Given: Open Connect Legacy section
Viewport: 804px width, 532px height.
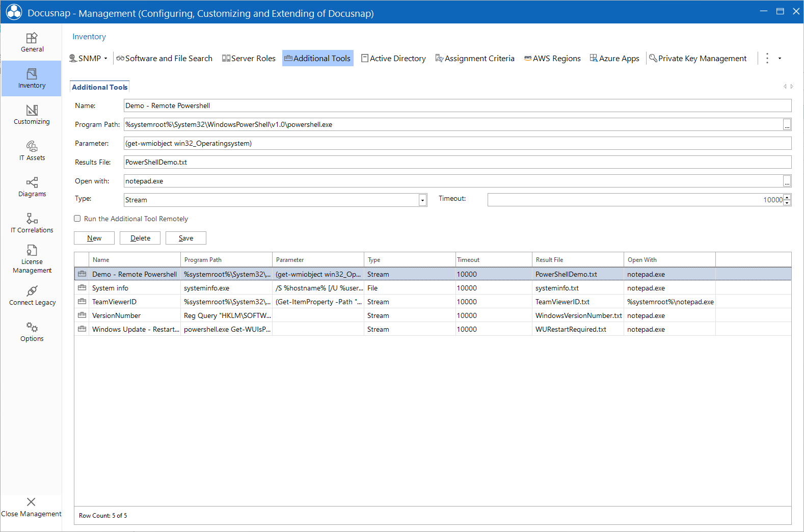Looking at the screenshot, I should [32, 296].
